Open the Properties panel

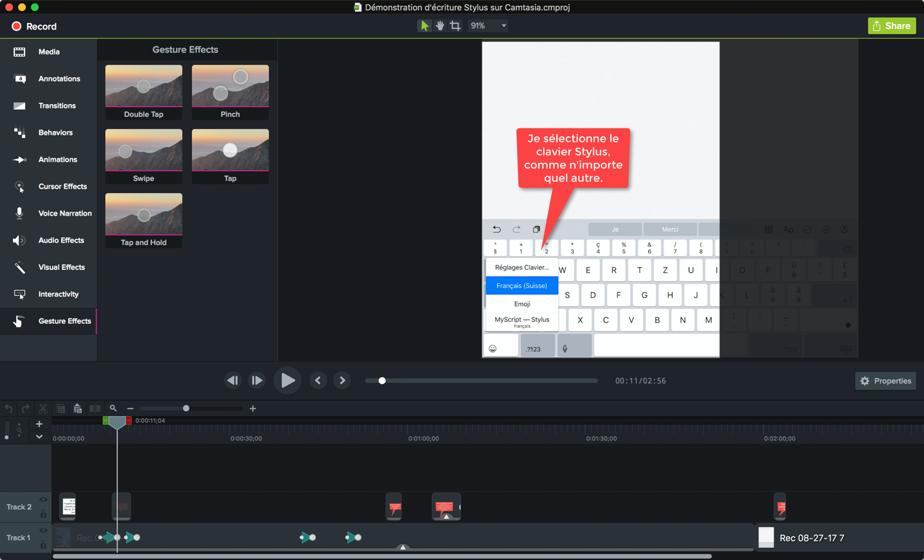886,381
